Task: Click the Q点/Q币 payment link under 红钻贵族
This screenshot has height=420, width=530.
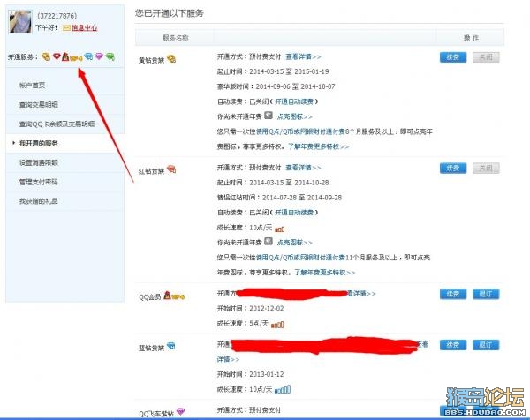Action: (300, 258)
